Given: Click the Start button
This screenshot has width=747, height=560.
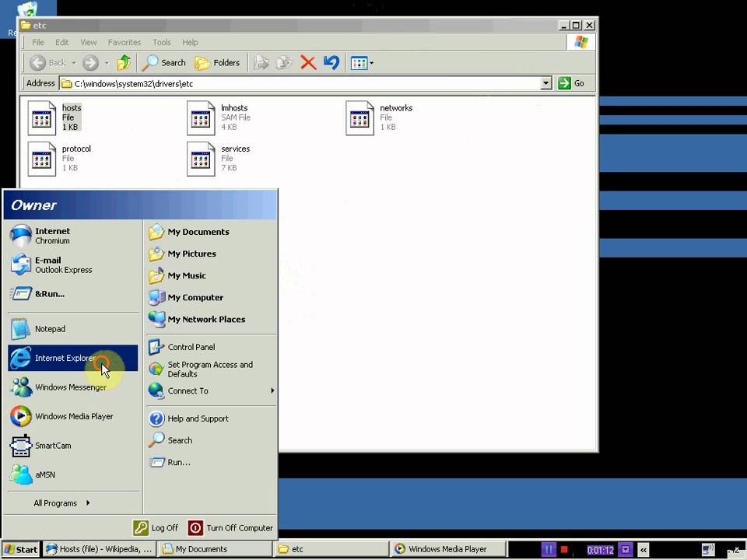Looking at the screenshot, I should [x=20, y=549].
